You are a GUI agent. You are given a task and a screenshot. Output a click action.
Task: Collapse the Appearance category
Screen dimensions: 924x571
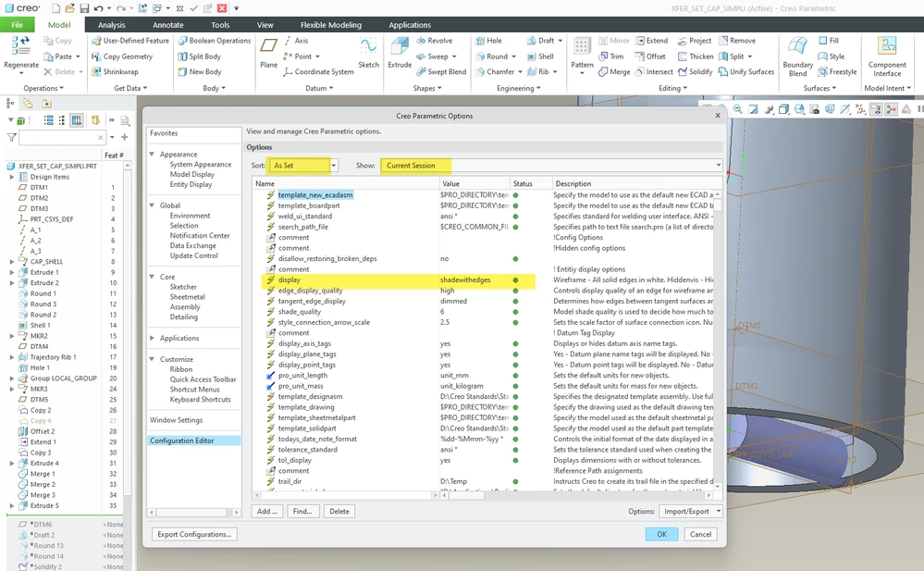pyautogui.click(x=152, y=154)
